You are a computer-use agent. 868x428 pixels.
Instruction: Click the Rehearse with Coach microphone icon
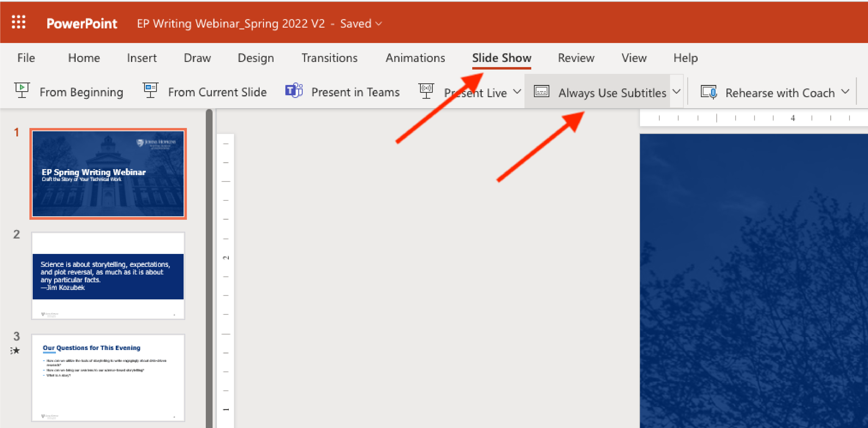click(709, 92)
